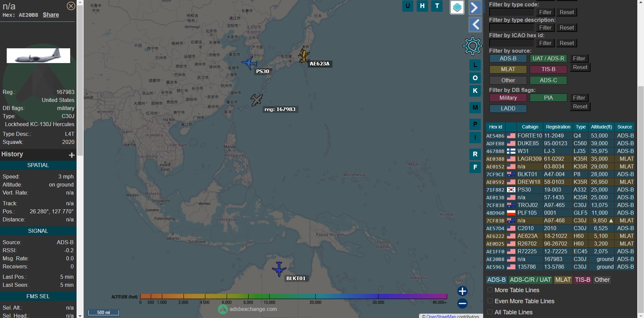Select the PS30 aircraft icon on map
The image size is (644, 318).
point(249,63)
